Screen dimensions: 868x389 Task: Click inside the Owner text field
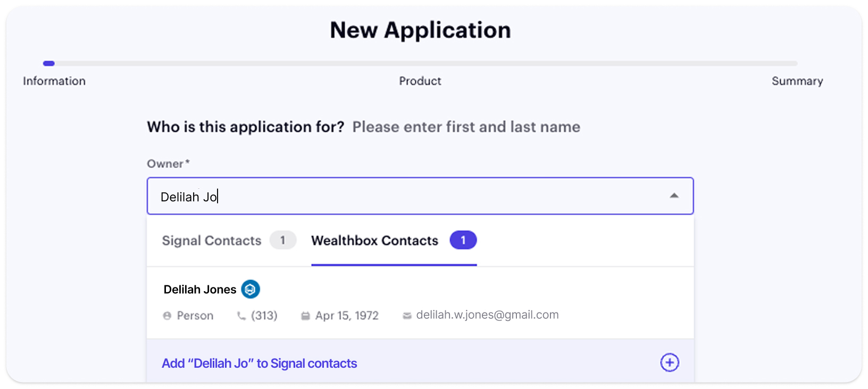coord(404,197)
